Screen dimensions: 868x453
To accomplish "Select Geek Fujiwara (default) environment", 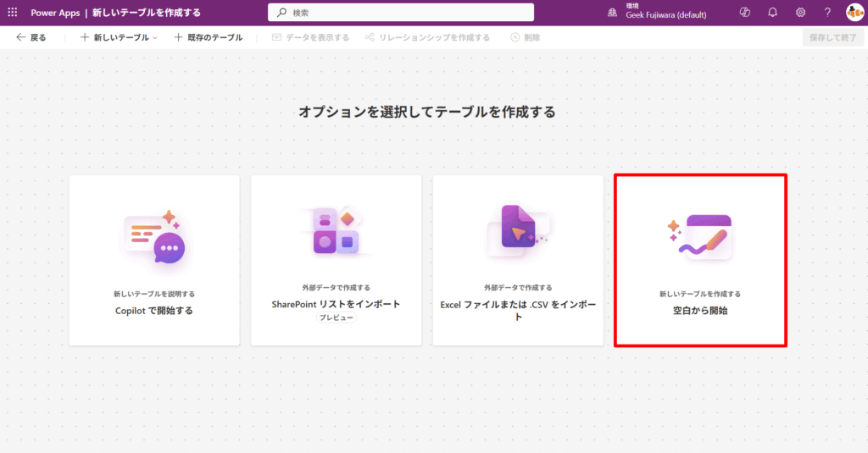I will tap(666, 15).
